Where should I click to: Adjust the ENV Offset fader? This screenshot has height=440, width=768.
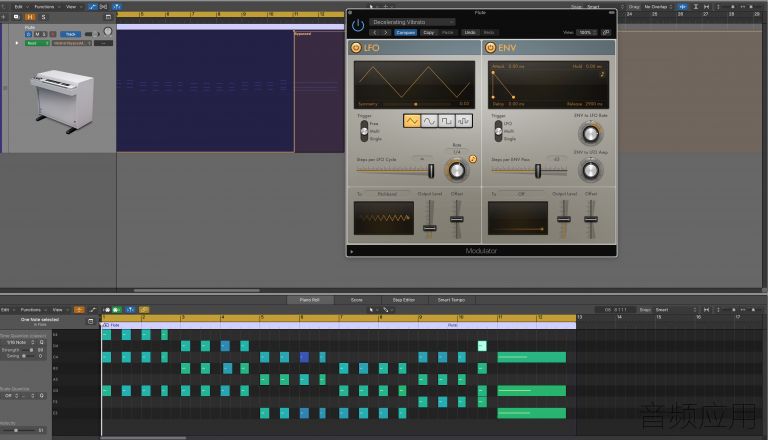coord(591,219)
